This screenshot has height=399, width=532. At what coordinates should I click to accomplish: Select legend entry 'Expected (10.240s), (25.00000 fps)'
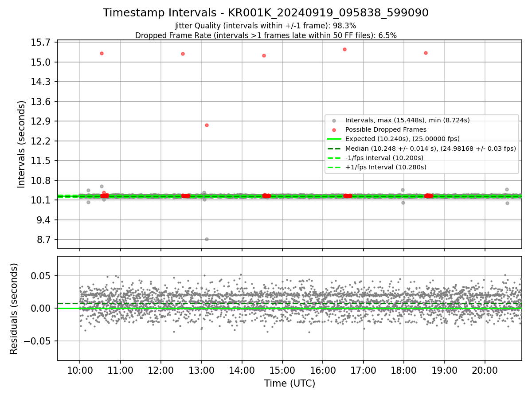pos(402,139)
